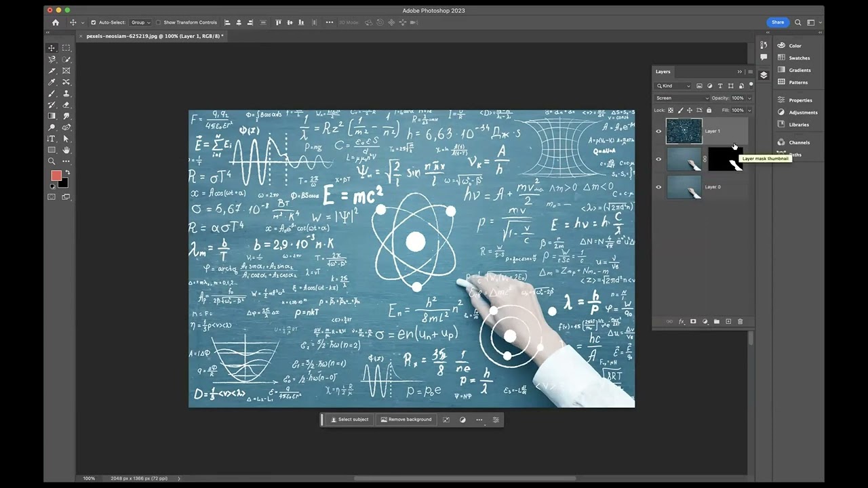Hide Layer 1 using its eye icon
Image resolution: width=868 pixels, height=488 pixels.
pos(658,131)
